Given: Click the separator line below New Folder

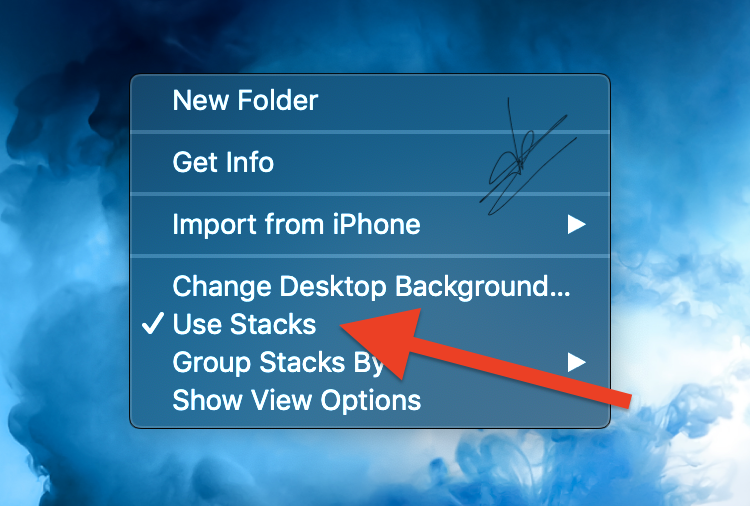Looking at the screenshot, I should pos(370,132).
